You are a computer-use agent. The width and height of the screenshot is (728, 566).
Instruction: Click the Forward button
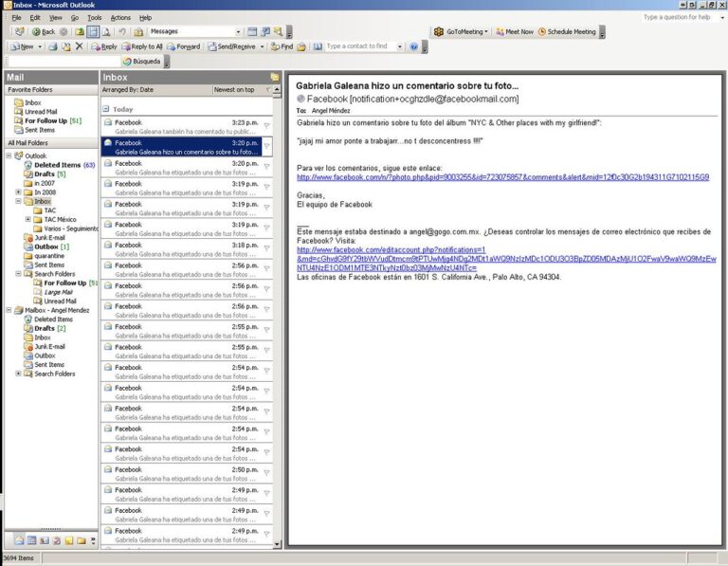click(x=183, y=46)
